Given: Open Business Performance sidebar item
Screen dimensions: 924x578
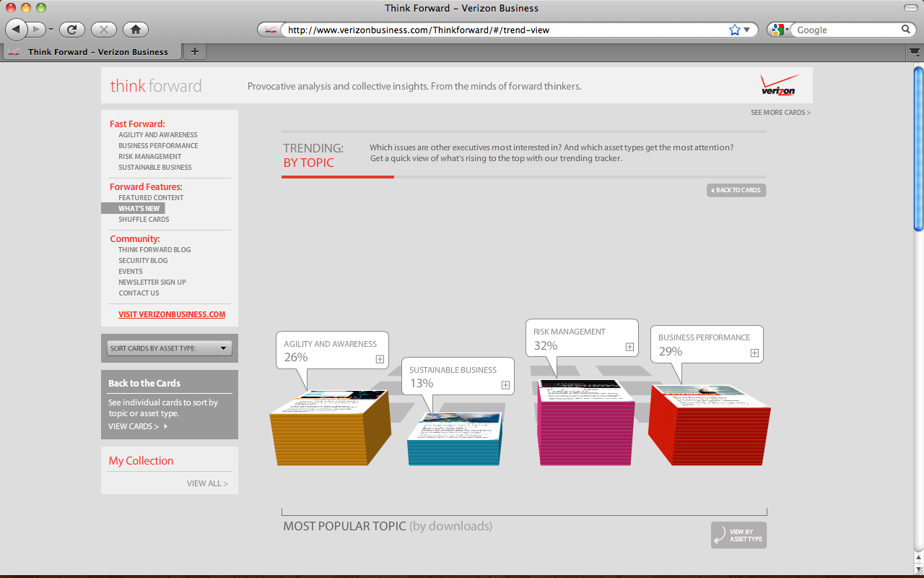Looking at the screenshot, I should pos(158,146).
